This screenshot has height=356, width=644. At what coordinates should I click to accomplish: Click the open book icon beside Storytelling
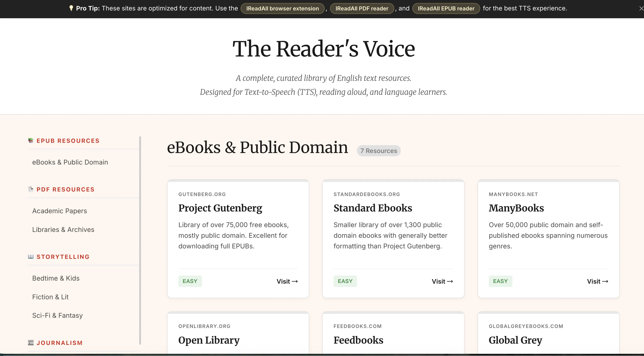point(31,257)
